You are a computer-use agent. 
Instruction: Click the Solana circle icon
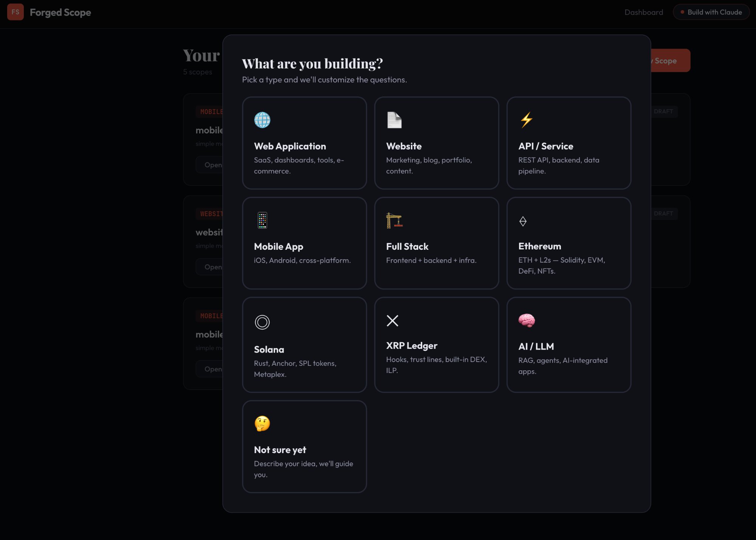(262, 322)
